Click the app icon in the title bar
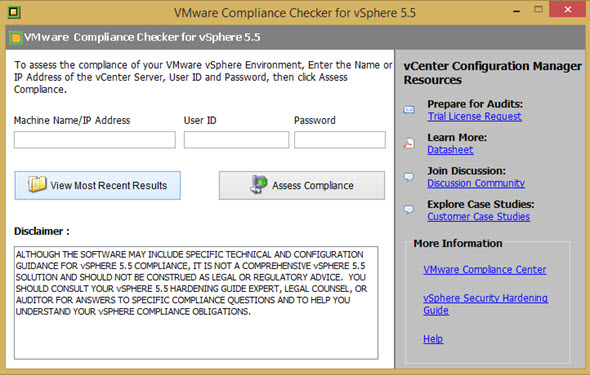This screenshot has height=375, width=590. pyautogui.click(x=14, y=12)
